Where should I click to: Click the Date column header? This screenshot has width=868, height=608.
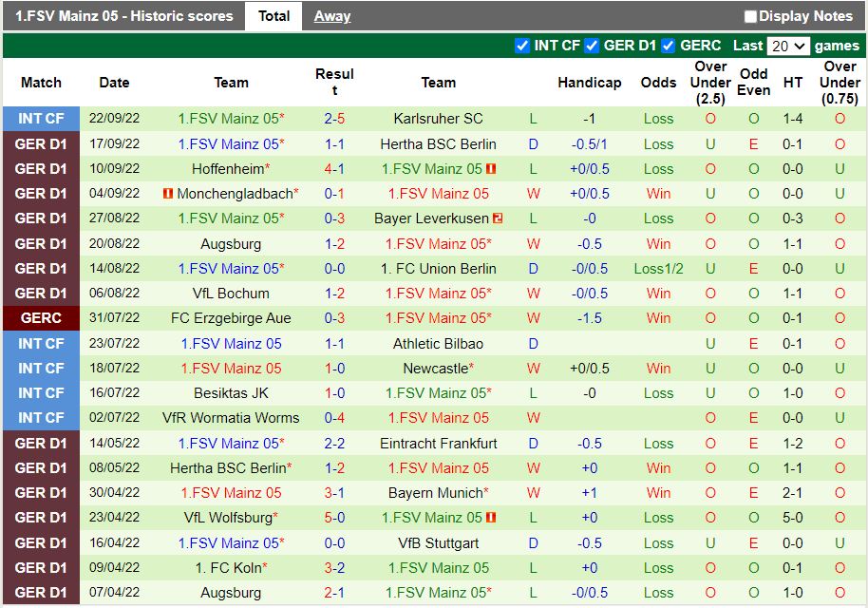click(x=113, y=83)
